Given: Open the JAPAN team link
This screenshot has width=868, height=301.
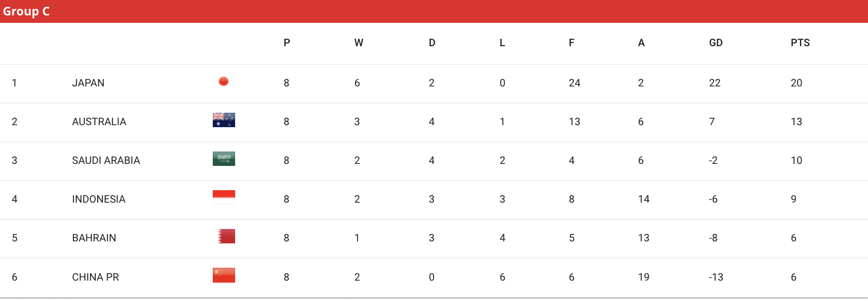Looking at the screenshot, I should coord(88,83).
